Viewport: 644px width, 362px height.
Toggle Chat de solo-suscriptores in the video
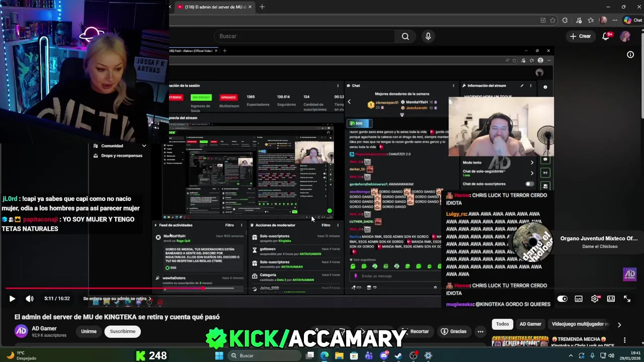pos(529,184)
